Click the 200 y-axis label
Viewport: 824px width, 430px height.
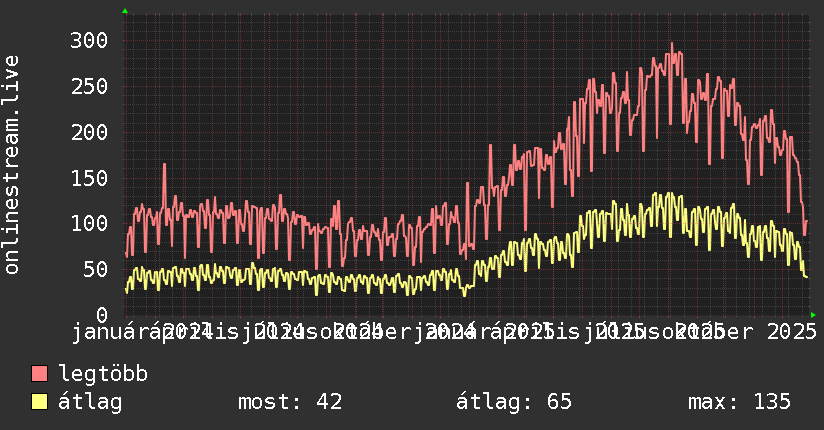coord(89,132)
